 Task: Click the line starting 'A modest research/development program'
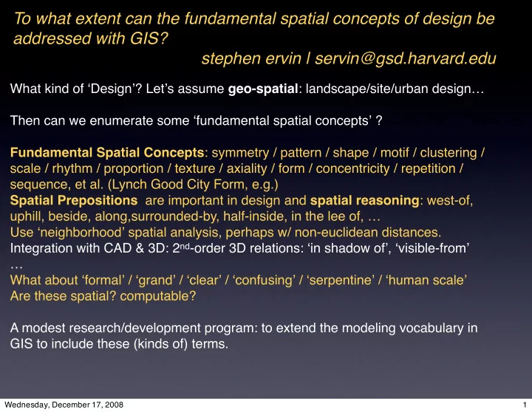(244, 328)
